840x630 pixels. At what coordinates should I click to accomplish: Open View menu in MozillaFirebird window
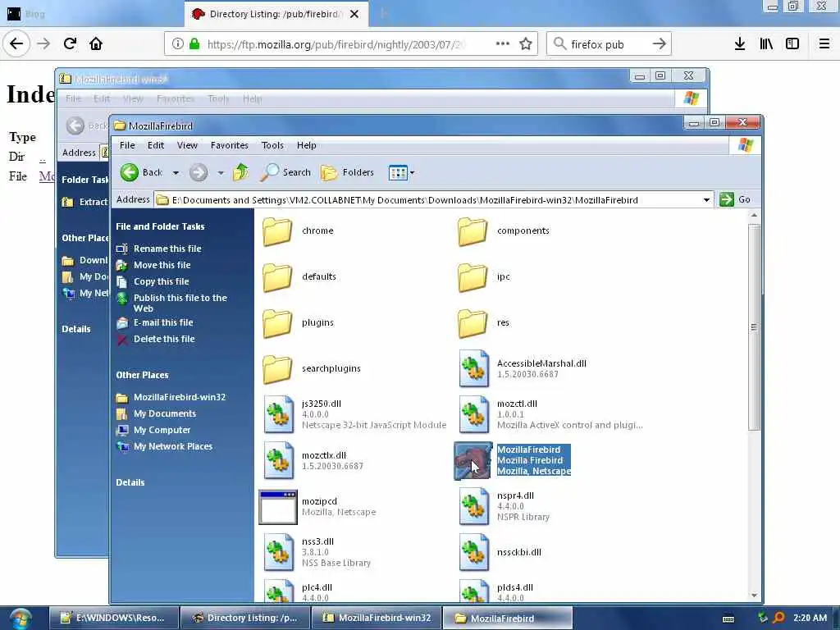pos(188,145)
